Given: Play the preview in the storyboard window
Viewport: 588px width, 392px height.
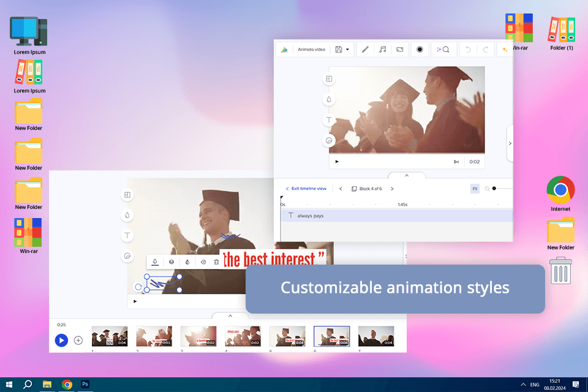Looking at the screenshot, I should click(135, 301).
